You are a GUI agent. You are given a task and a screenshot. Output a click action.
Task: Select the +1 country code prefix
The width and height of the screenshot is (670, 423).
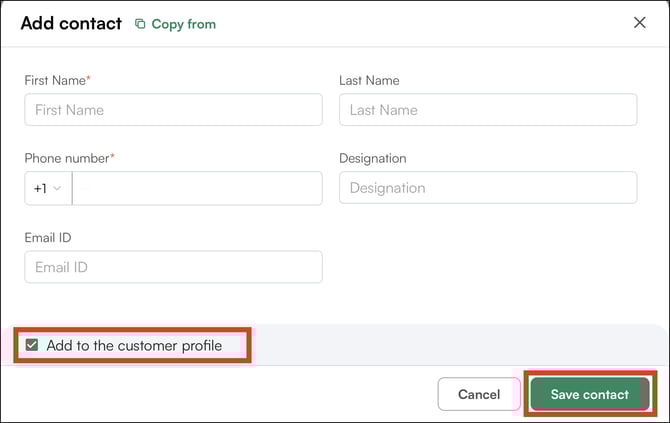(40, 188)
